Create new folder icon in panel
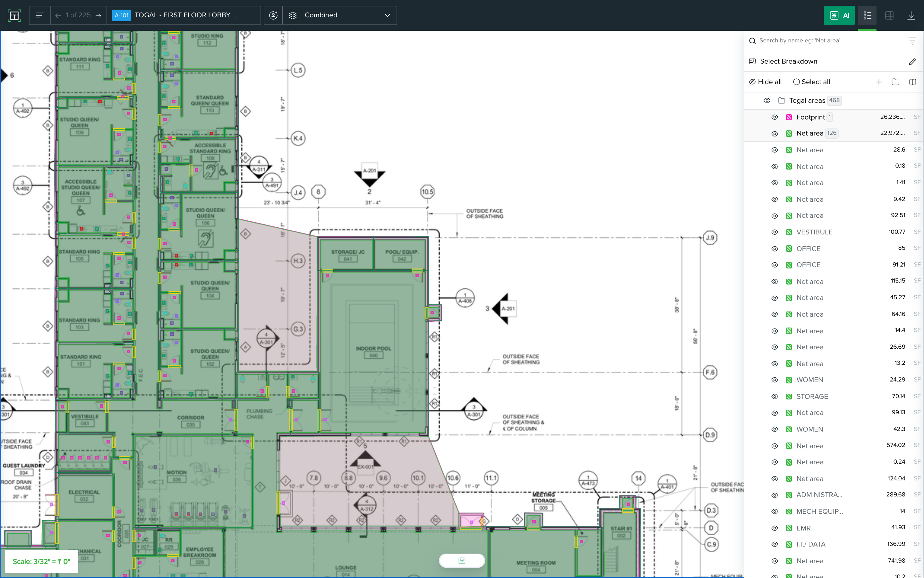The height and width of the screenshot is (578, 924). (x=895, y=82)
